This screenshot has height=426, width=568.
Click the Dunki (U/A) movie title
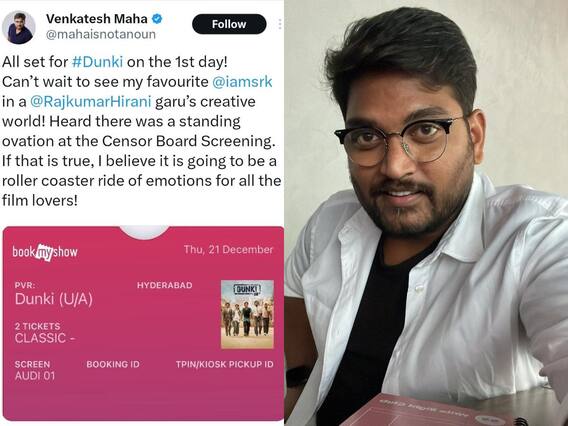(54, 299)
